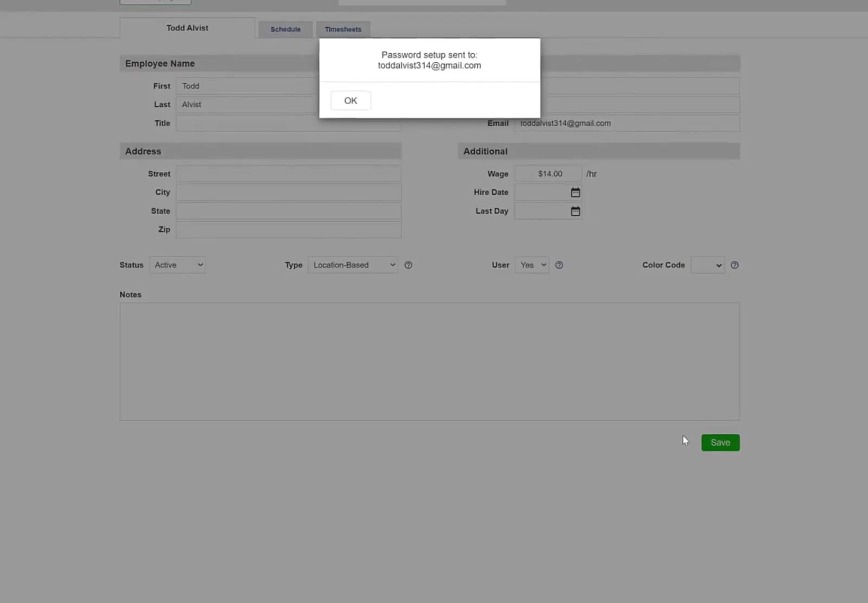
Task: Click into the Zip field
Action: [x=289, y=229]
